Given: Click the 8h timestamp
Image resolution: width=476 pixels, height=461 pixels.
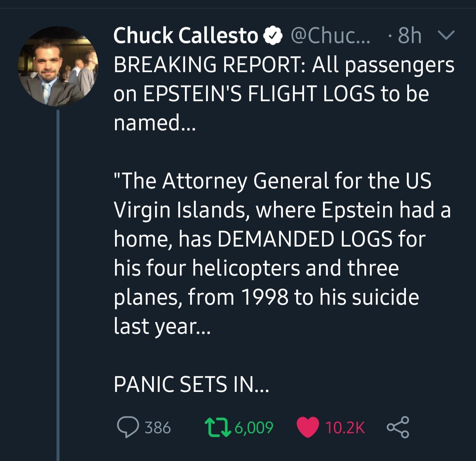Looking at the screenshot, I should pos(410,36).
